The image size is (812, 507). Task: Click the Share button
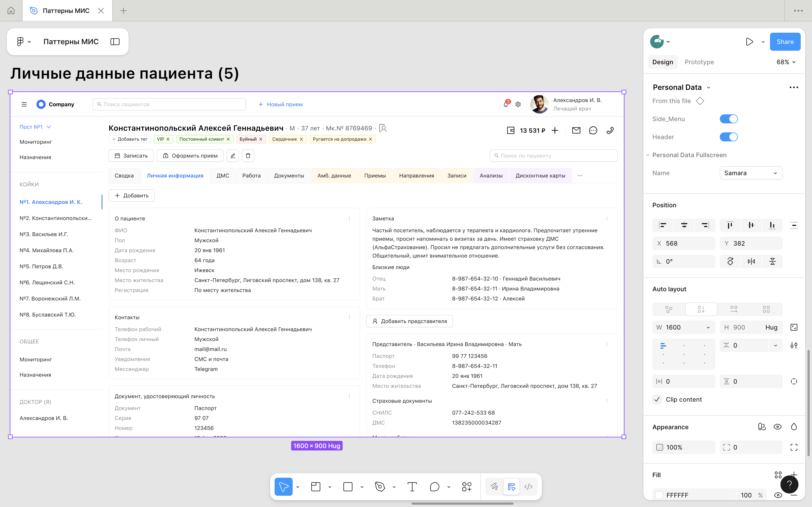[785, 42]
